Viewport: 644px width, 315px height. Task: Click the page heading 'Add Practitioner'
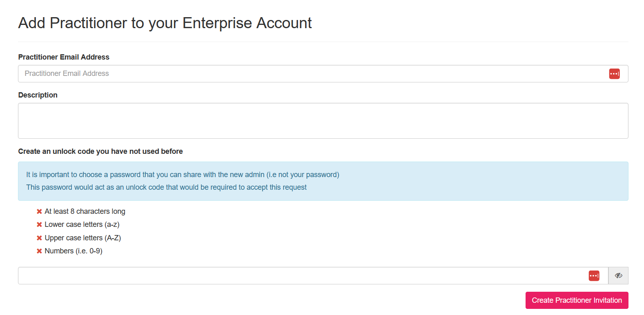tap(165, 23)
